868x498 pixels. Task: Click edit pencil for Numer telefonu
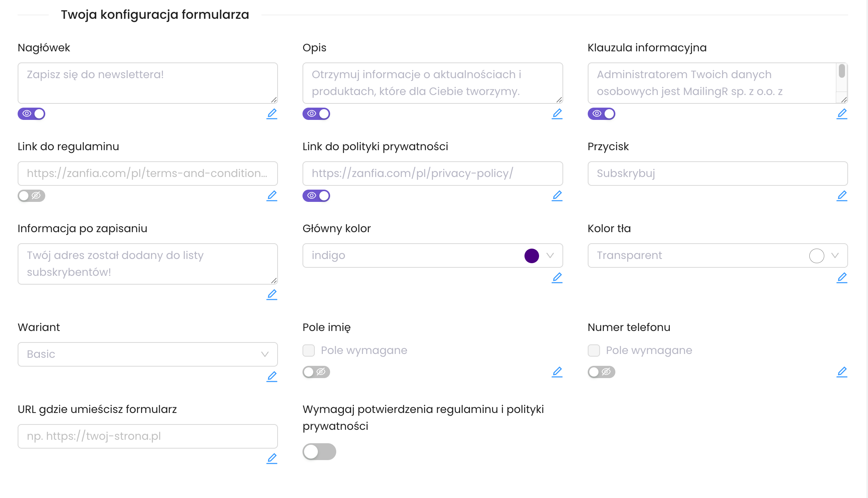(842, 372)
